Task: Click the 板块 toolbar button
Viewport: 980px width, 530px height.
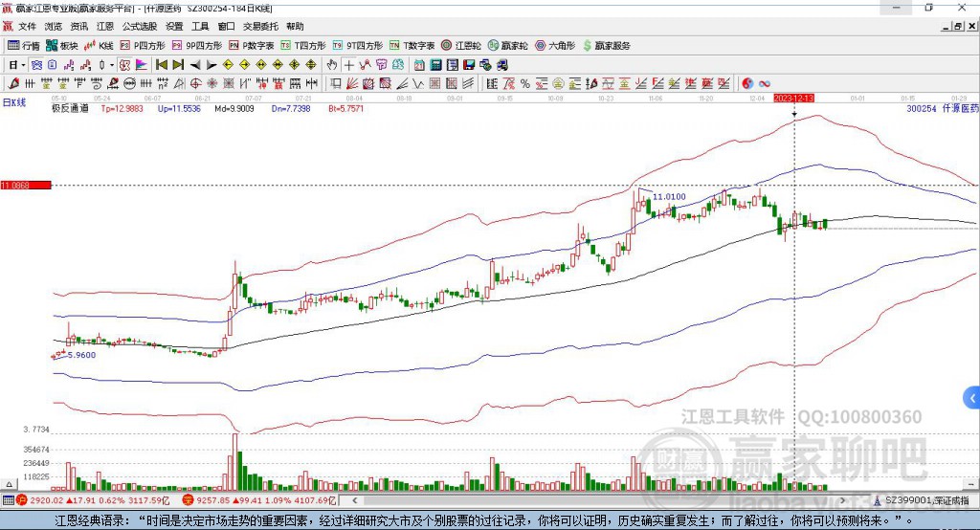Action: tap(62, 46)
